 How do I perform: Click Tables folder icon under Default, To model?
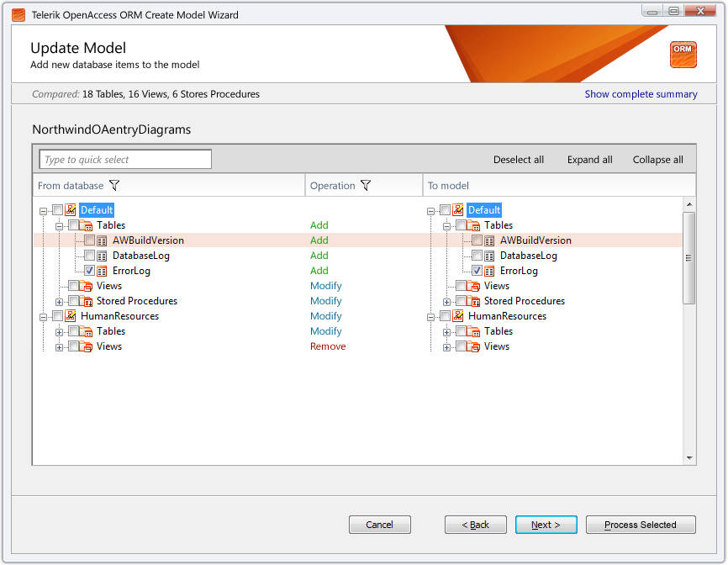[473, 225]
